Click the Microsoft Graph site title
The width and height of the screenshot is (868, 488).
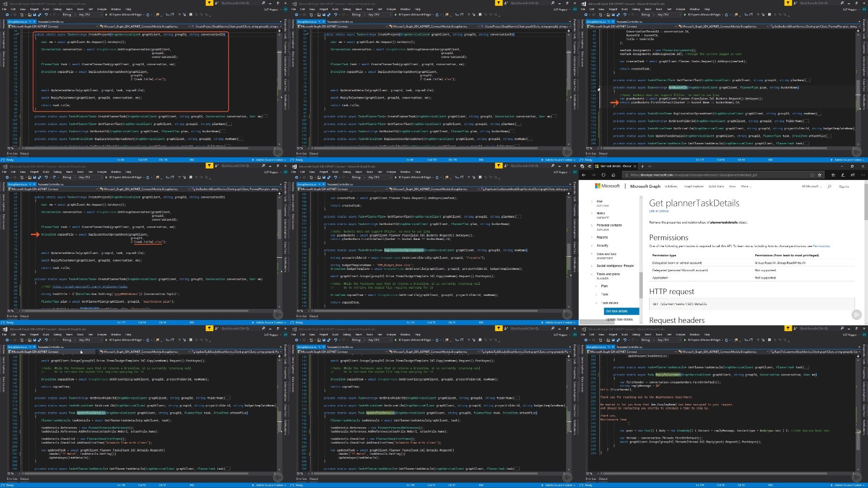pos(645,186)
